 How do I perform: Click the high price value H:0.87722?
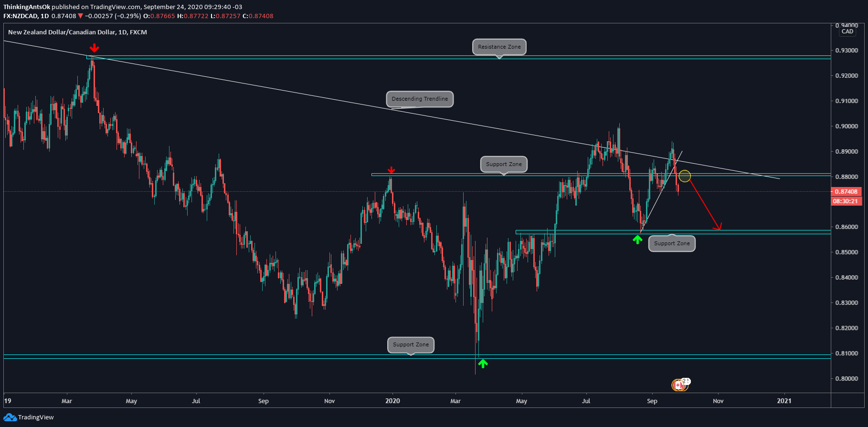(192, 16)
